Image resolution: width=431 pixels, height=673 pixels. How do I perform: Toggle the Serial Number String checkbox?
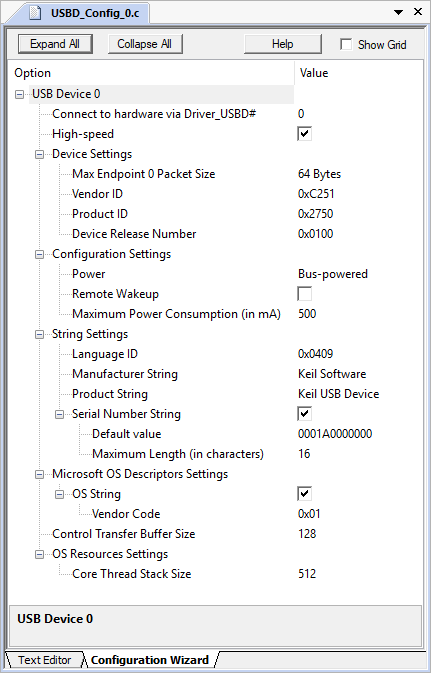pyautogui.click(x=304, y=414)
